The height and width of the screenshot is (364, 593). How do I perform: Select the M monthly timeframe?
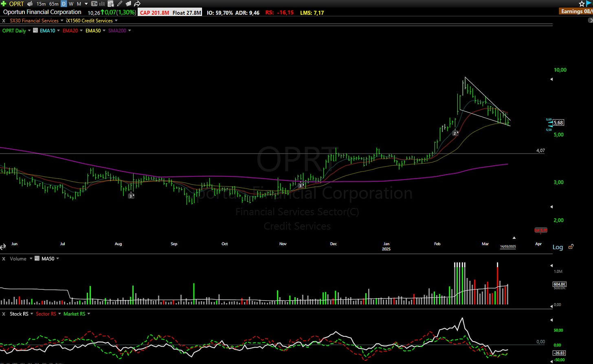[x=79, y=4]
